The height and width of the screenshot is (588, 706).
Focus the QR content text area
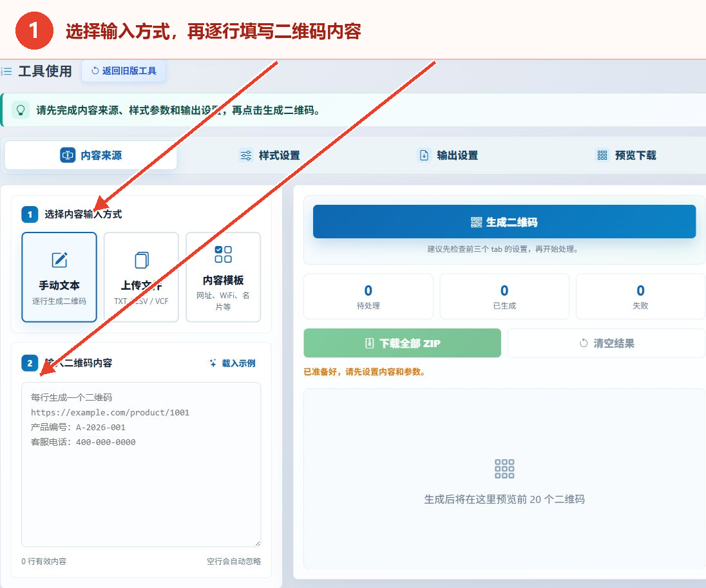[x=141, y=464]
